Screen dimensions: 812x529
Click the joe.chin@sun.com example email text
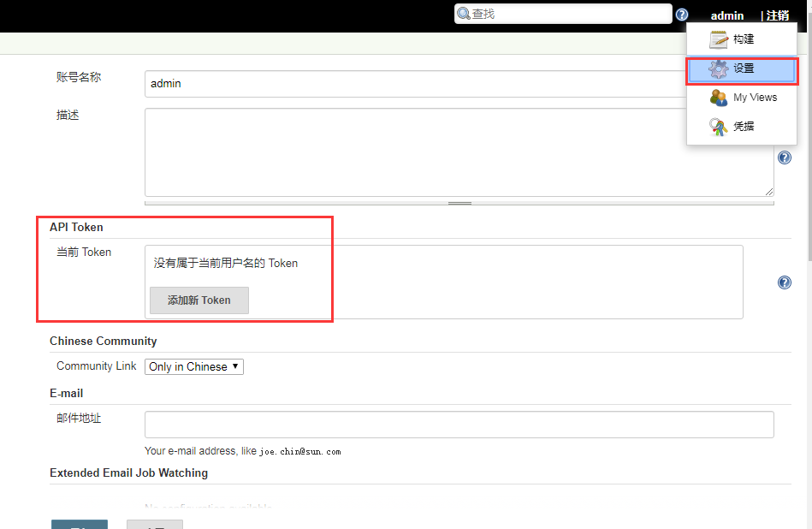point(300,452)
